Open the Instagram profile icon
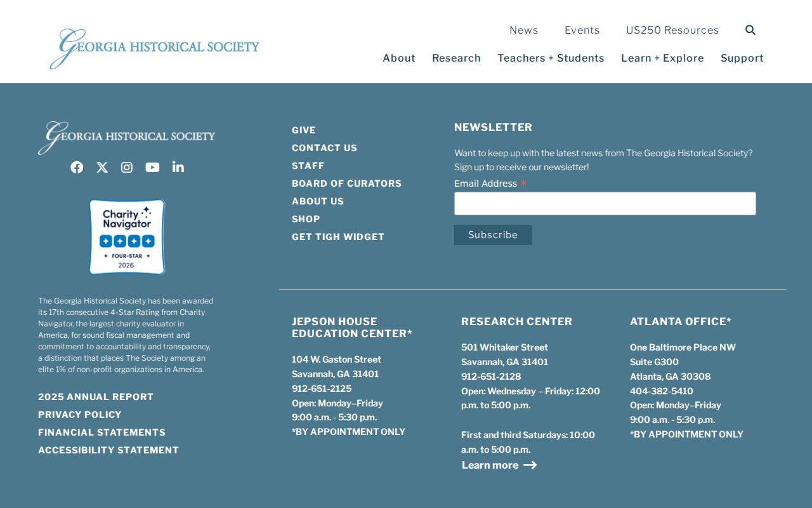Image resolution: width=812 pixels, height=508 pixels. pyautogui.click(x=127, y=167)
